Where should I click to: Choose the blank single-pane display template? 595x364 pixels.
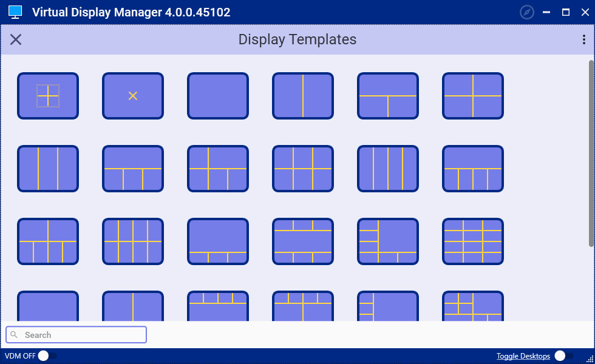coord(218,96)
